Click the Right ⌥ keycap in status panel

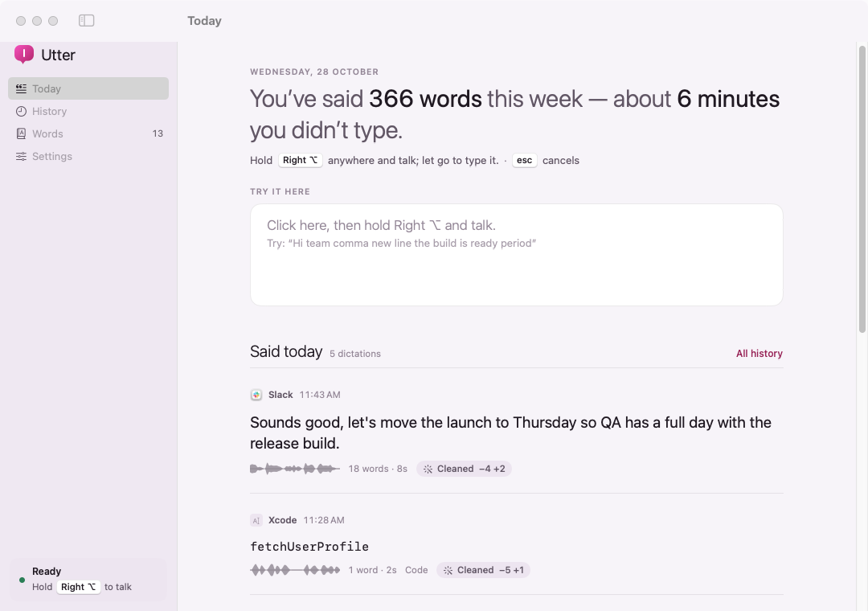click(x=78, y=587)
